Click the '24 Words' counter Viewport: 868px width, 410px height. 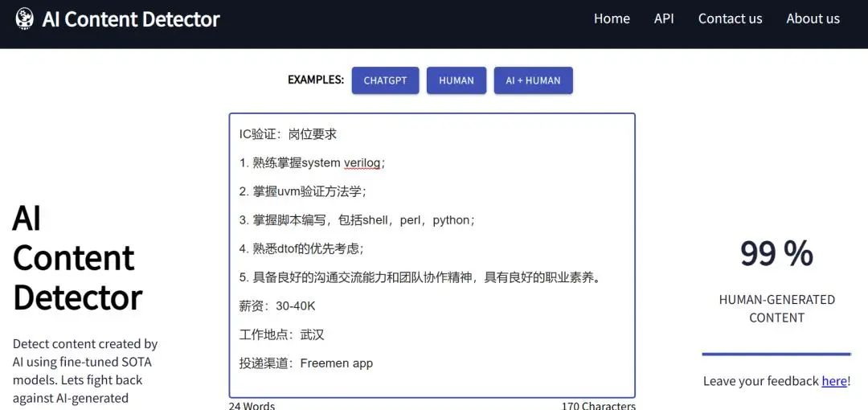pos(252,405)
